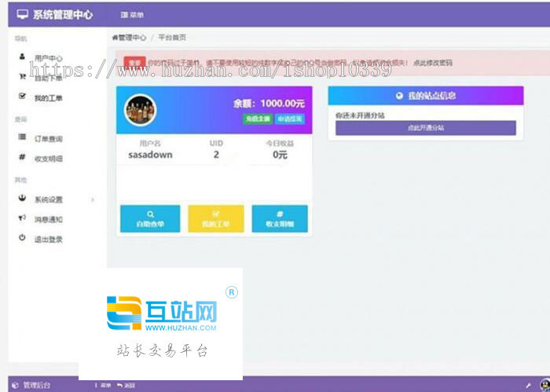The width and height of the screenshot is (550, 392).
Task: Open 消息通知 in the sidebar
Action: click(x=49, y=220)
